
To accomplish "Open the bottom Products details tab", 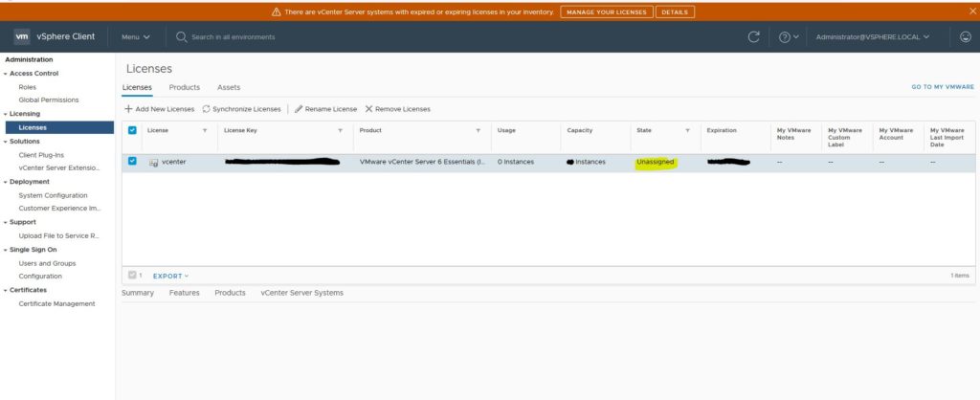I will 230,293.
